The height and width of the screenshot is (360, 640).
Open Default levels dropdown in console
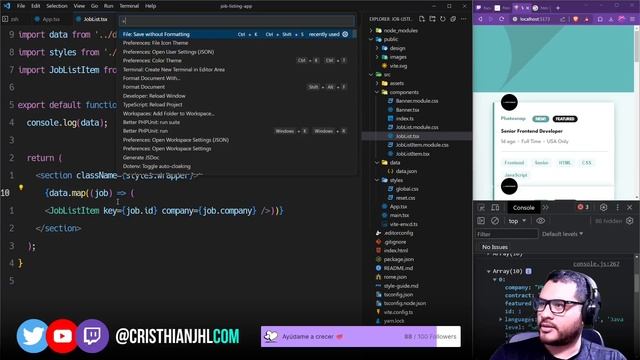pyautogui.click(x=562, y=234)
